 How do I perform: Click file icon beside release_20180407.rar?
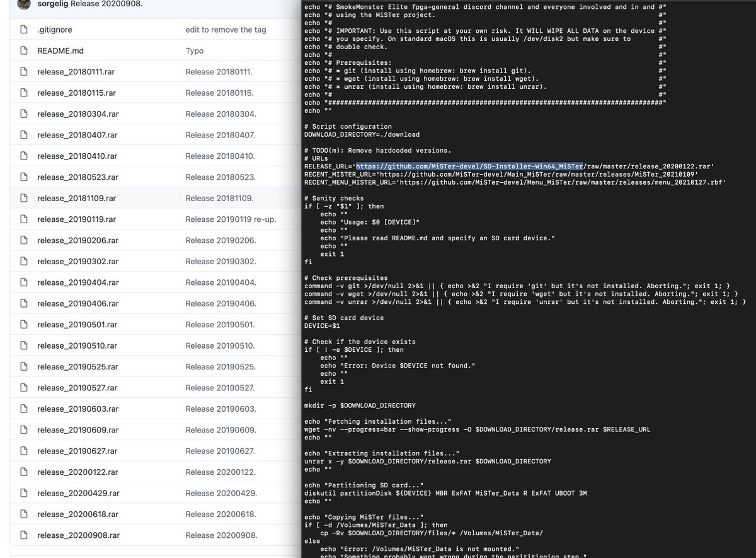(23, 135)
